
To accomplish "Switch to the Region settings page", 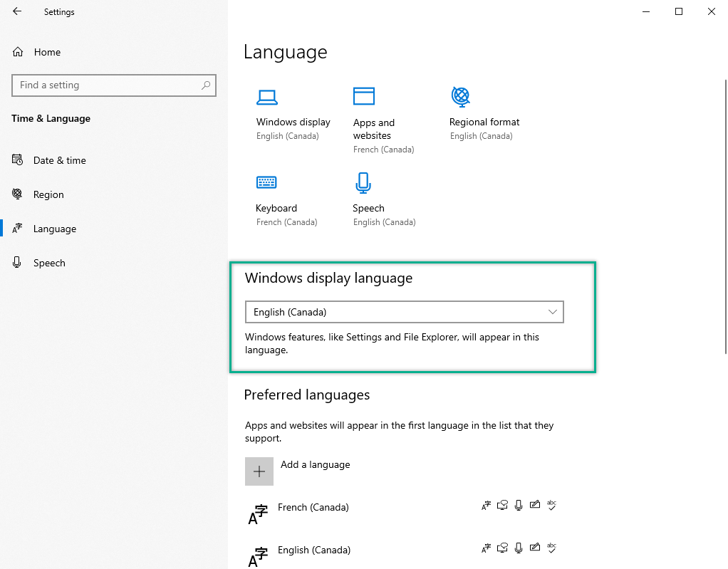I will coord(48,194).
